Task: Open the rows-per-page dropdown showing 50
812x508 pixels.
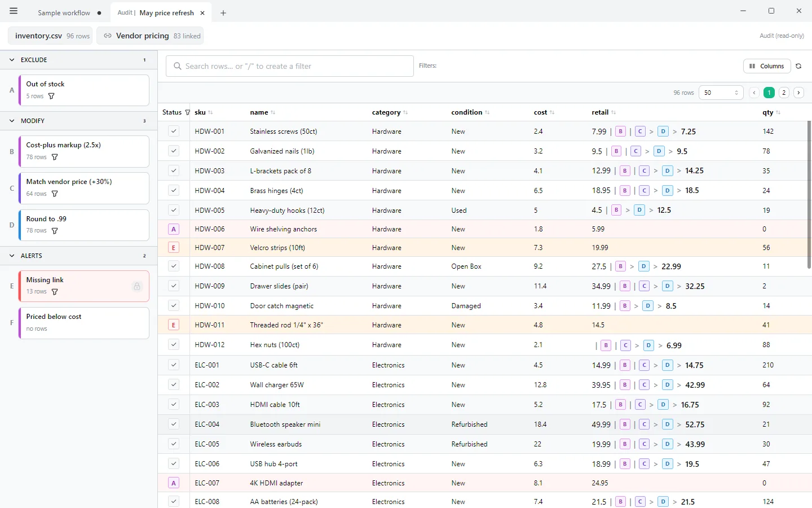Action: pyautogui.click(x=721, y=93)
